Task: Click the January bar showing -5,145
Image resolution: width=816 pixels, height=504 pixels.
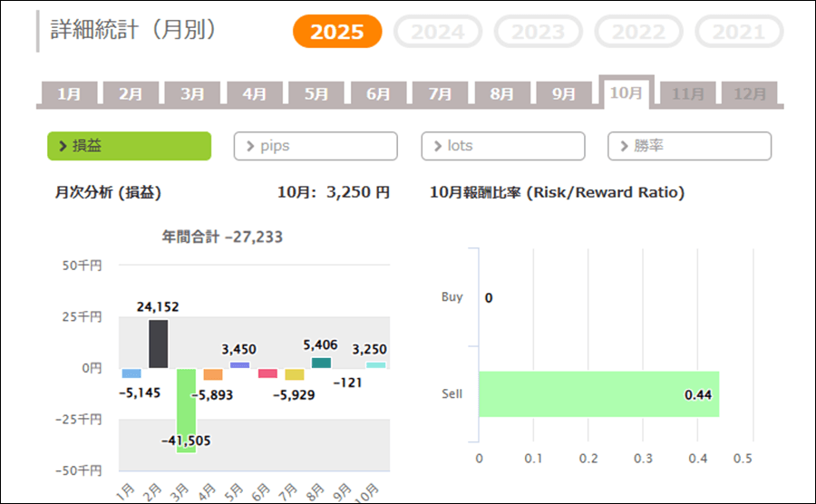Action: point(131,373)
